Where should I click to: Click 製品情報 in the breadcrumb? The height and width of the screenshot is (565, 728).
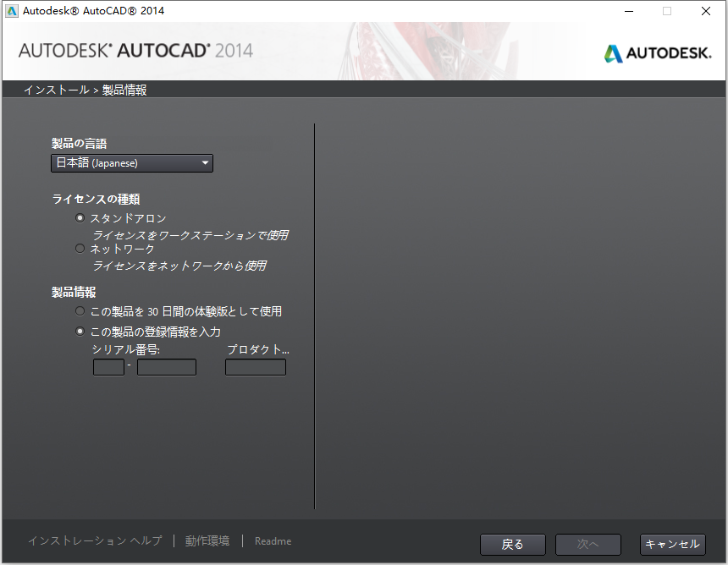(x=124, y=90)
